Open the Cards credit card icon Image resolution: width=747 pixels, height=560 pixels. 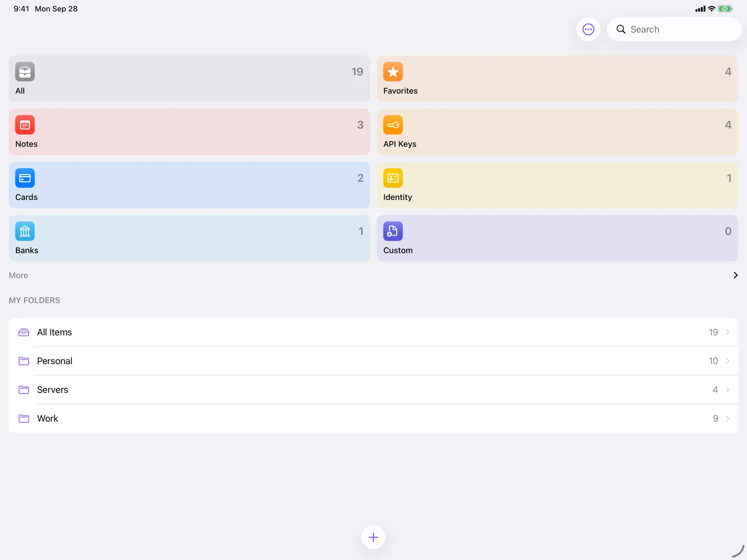point(25,178)
